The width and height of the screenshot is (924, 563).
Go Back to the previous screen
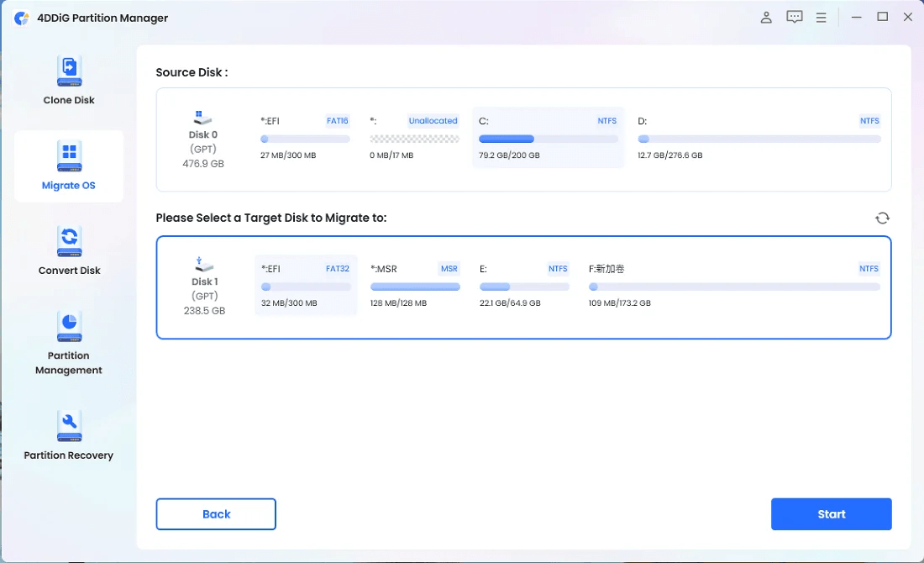pos(215,513)
